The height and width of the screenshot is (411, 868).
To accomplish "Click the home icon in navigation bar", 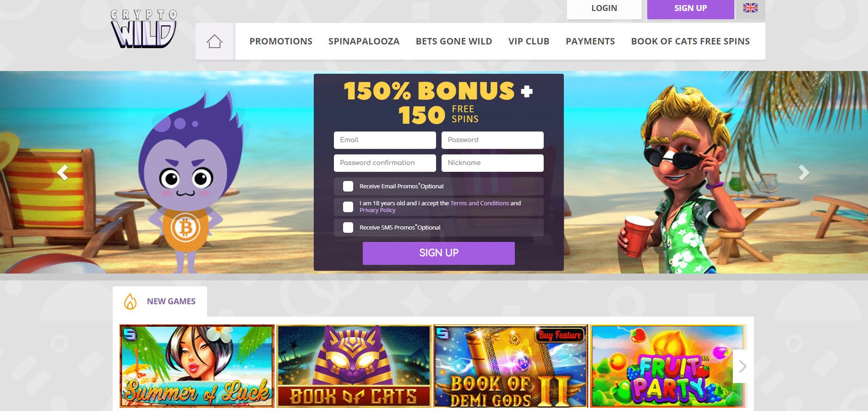I will point(214,42).
